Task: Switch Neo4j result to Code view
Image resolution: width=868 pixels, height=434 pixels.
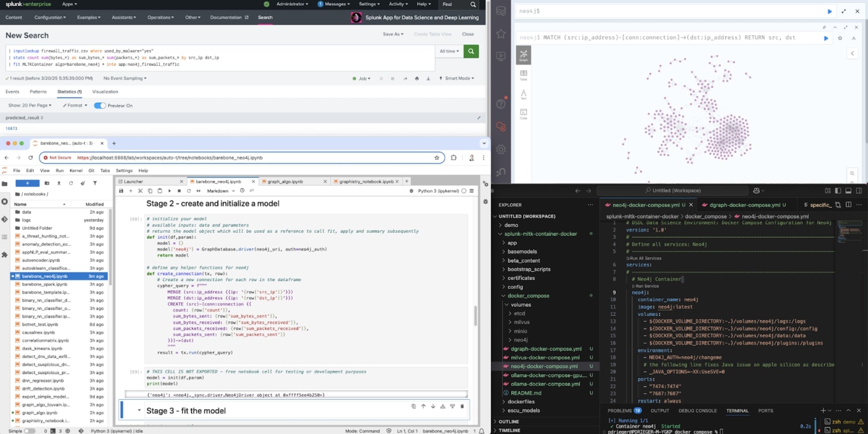Action: click(524, 114)
